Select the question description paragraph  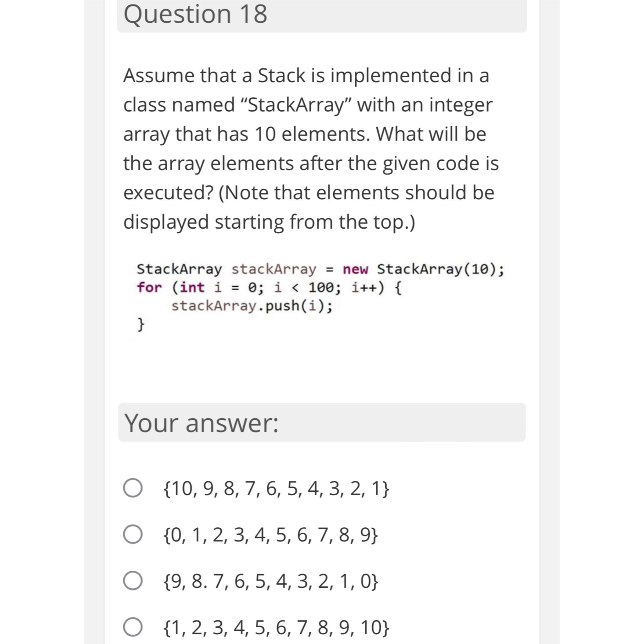coord(310,147)
